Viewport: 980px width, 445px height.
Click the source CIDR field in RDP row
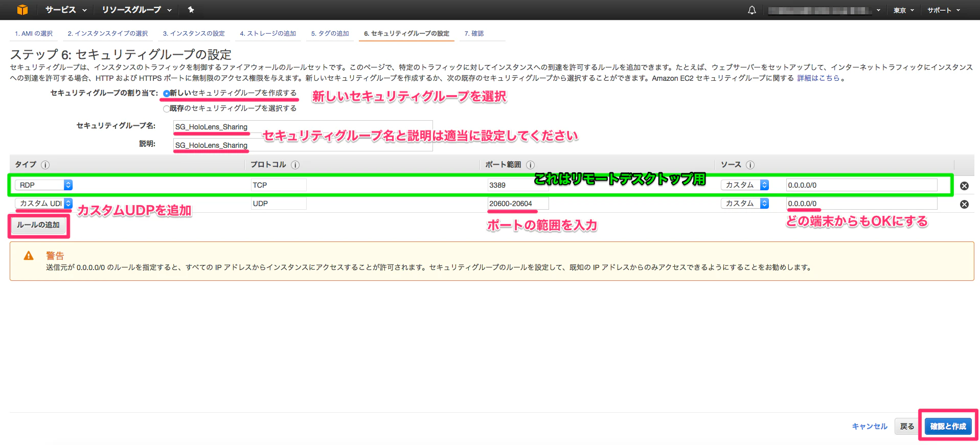pyautogui.click(x=861, y=185)
